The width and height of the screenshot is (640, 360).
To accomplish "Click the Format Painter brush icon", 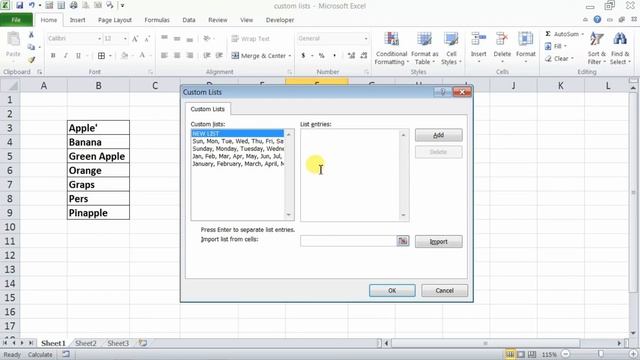I will pos(31,60).
